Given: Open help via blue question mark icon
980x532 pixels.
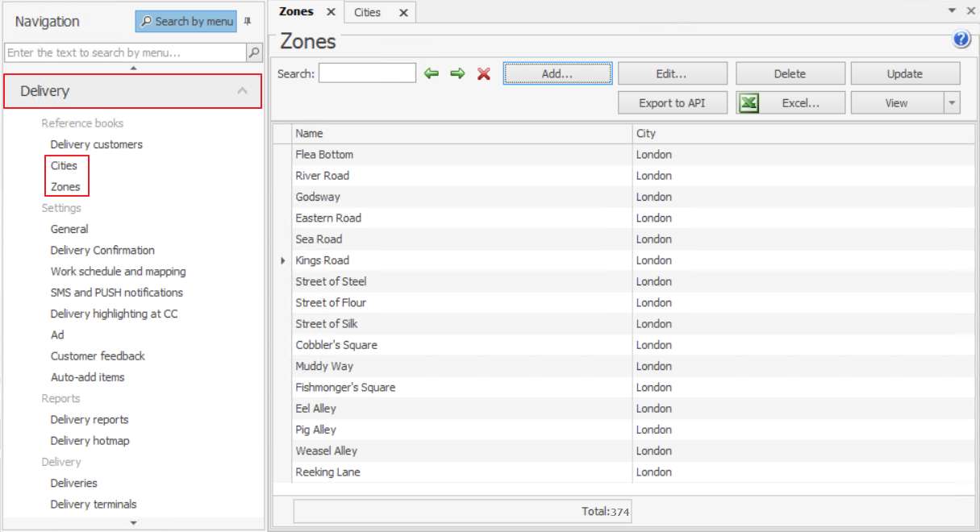Looking at the screenshot, I should tap(961, 39).
